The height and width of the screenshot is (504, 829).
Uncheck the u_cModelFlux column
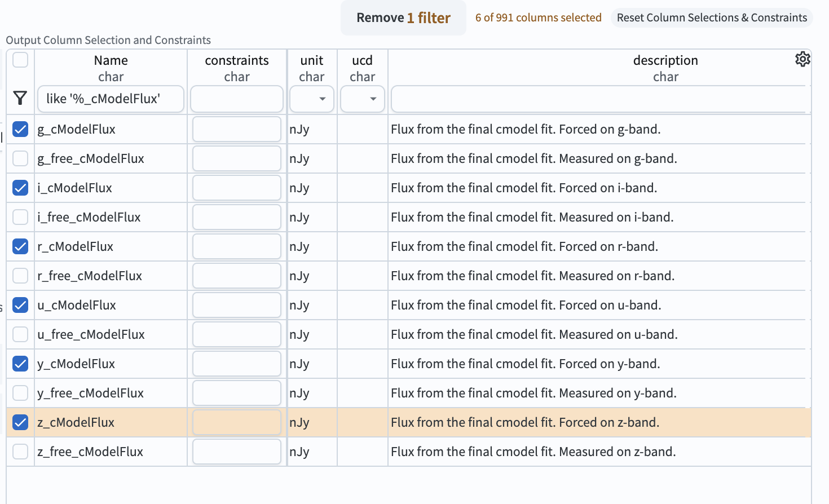(x=20, y=305)
